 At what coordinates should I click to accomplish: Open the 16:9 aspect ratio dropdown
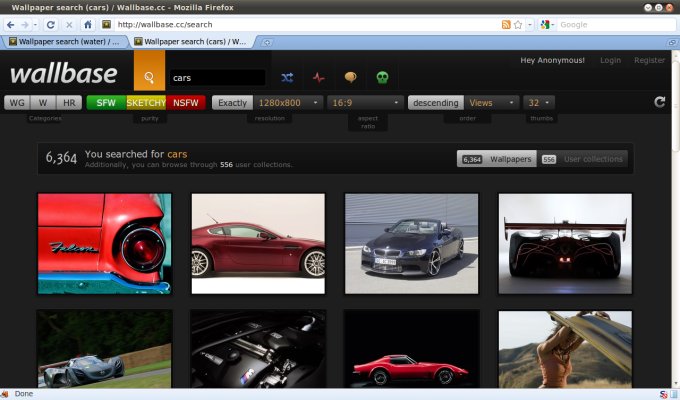click(x=365, y=102)
